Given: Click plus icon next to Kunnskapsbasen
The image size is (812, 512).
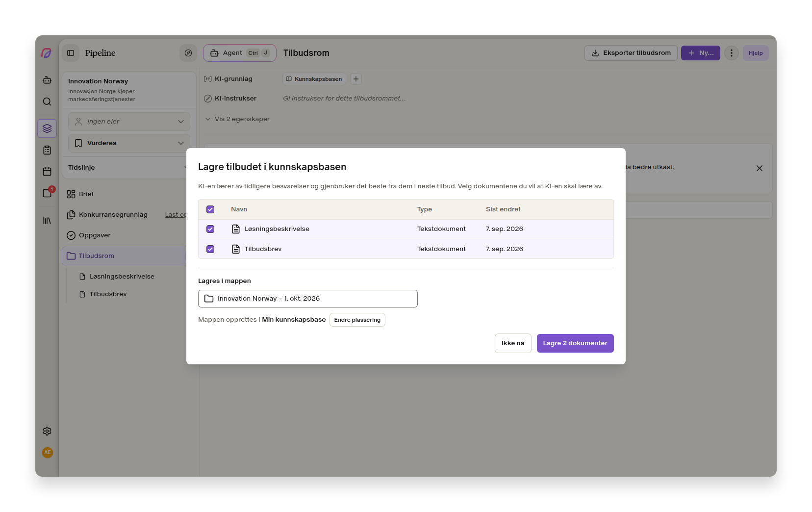Looking at the screenshot, I should pyautogui.click(x=356, y=79).
